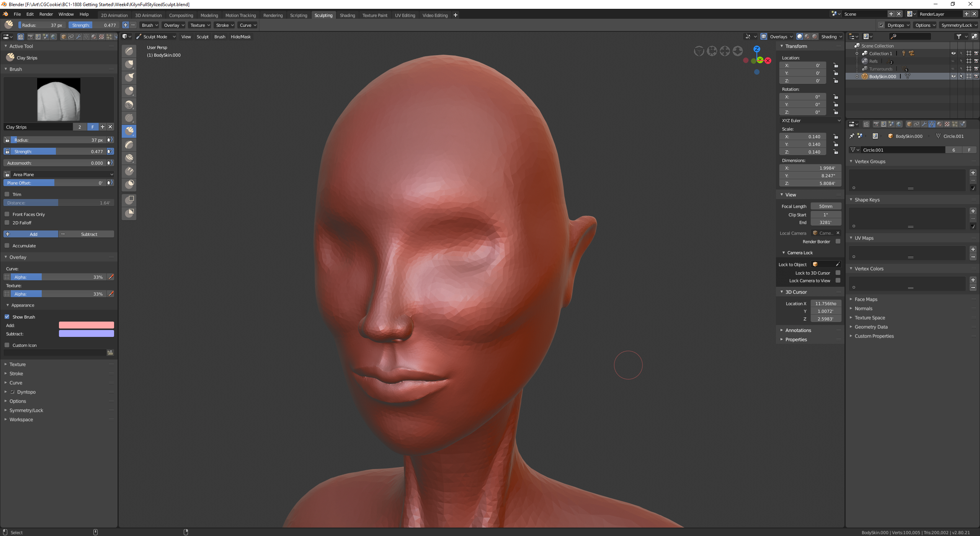This screenshot has width=980, height=536.
Task: Expand the Symmetry/Lock panel in sidebar
Action: (x=26, y=410)
